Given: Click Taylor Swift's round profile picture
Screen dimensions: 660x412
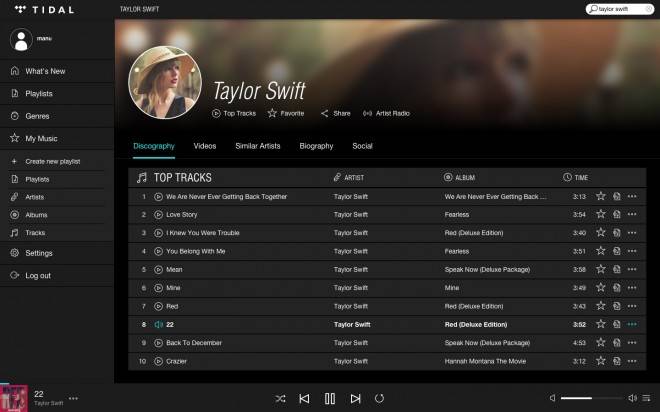Looking at the screenshot, I should (165, 82).
